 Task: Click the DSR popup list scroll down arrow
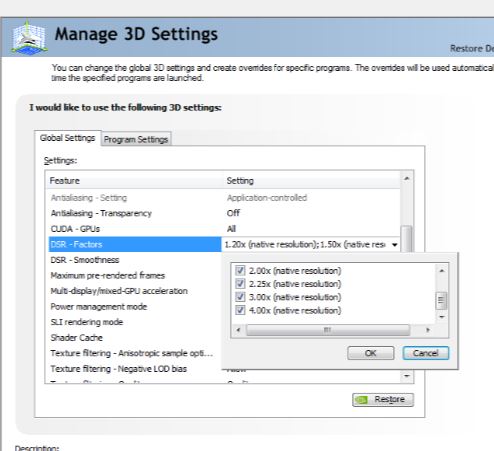[442, 317]
